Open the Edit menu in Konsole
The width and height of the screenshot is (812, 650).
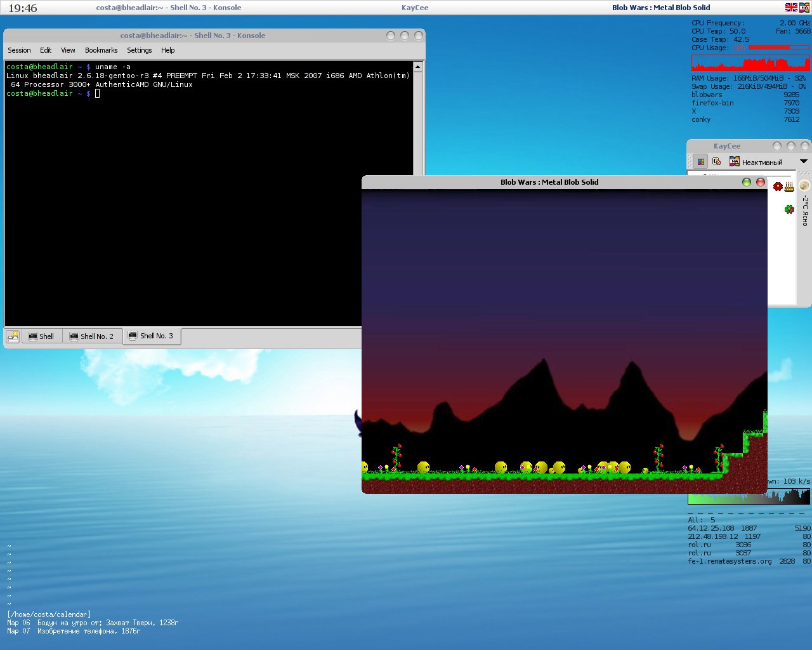tap(46, 50)
